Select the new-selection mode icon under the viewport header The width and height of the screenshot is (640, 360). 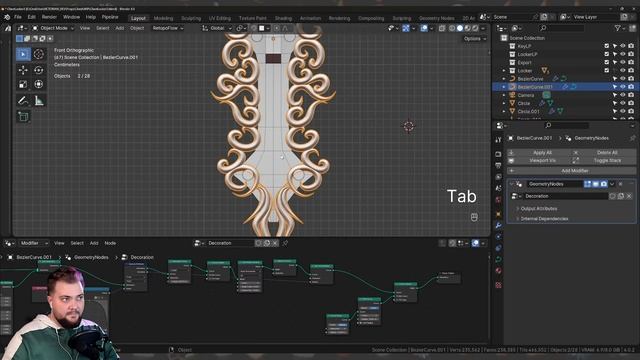coord(20,38)
